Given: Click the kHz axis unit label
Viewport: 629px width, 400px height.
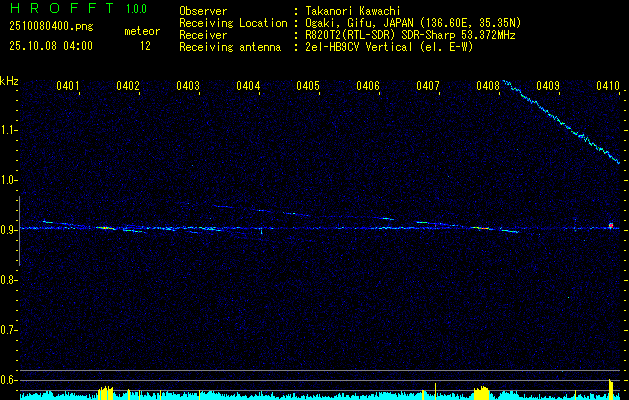Looking at the screenshot, I should [9, 81].
